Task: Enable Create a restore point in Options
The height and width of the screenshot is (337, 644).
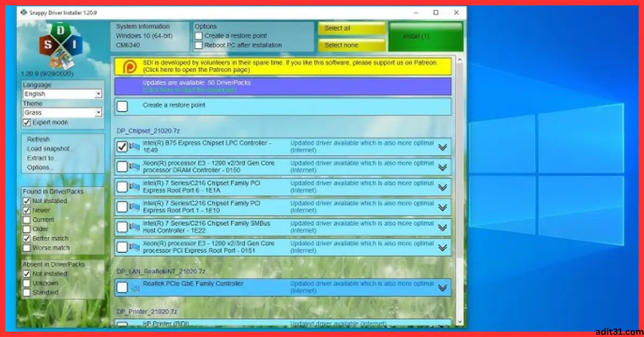Action: point(199,36)
